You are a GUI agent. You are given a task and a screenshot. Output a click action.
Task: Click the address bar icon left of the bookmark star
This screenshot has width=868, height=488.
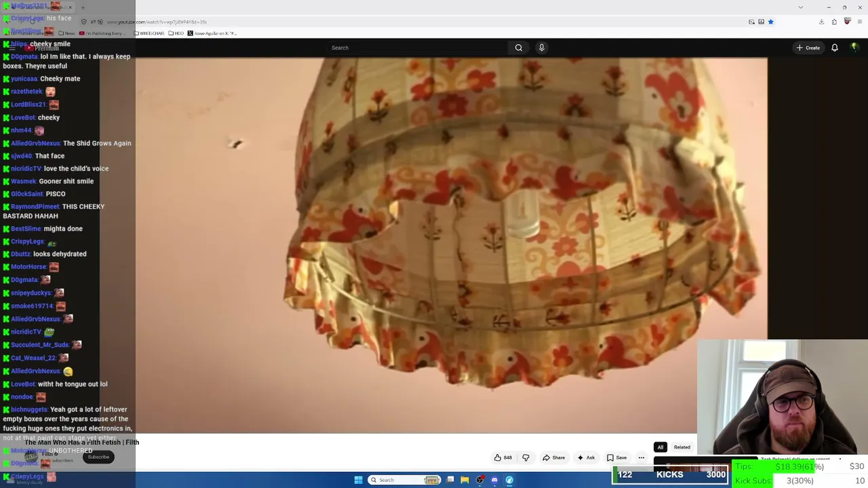[x=761, y=22]
